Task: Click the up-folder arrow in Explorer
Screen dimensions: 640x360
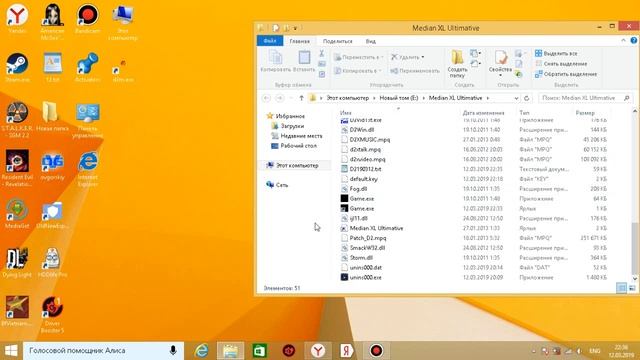Action: click(301, 98)
